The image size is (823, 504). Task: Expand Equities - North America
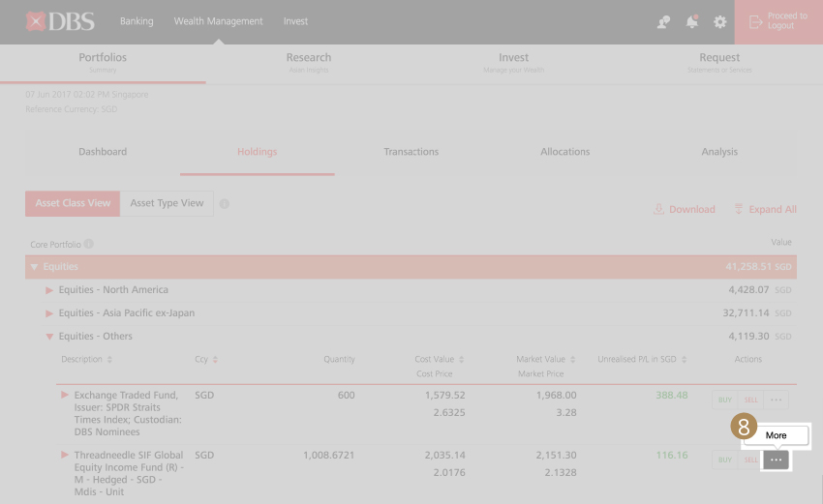coord(49,290)
